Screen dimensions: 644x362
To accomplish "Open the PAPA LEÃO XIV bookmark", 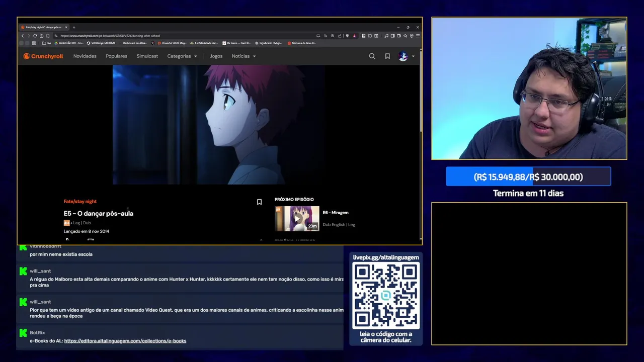I will [x=69, y=43].
